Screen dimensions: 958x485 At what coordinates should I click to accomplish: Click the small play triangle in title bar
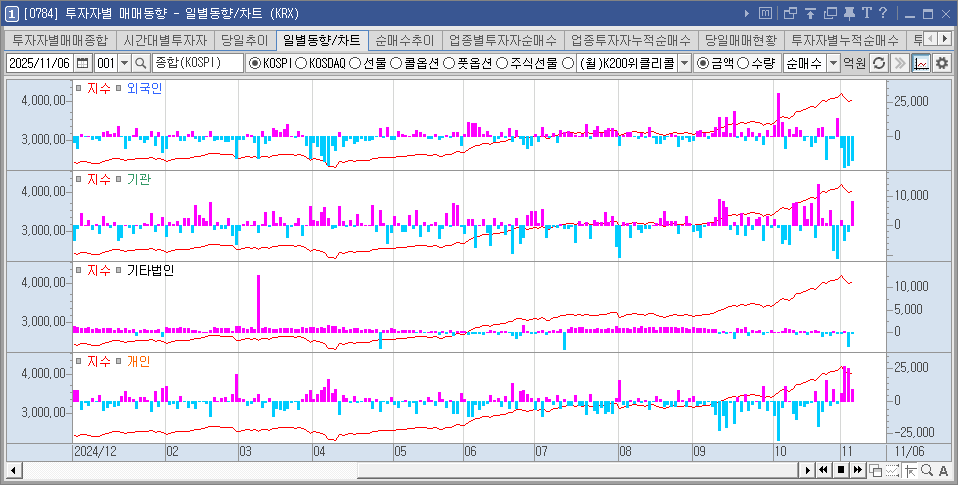[747, 13]
